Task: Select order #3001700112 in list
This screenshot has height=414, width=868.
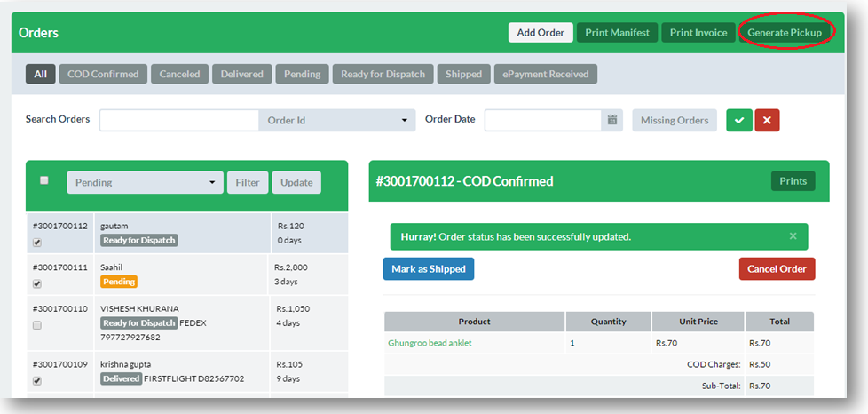Action: click(x=187, y=234)
